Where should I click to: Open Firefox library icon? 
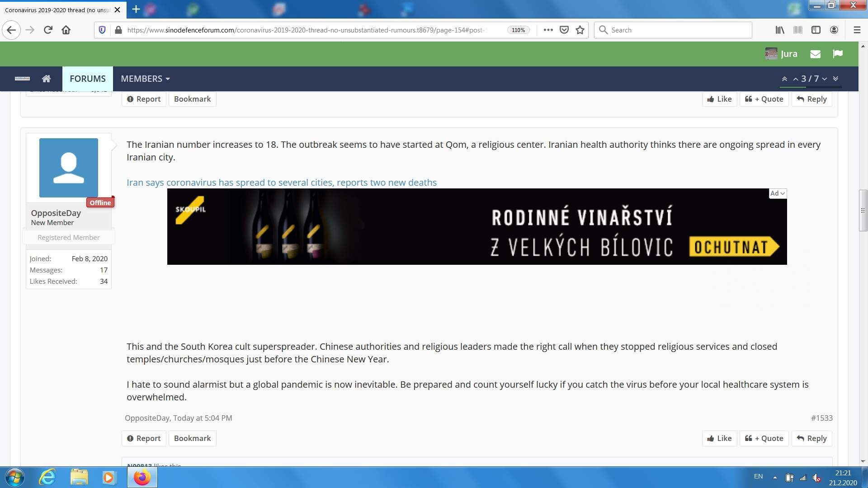click(x=780, y=30)
